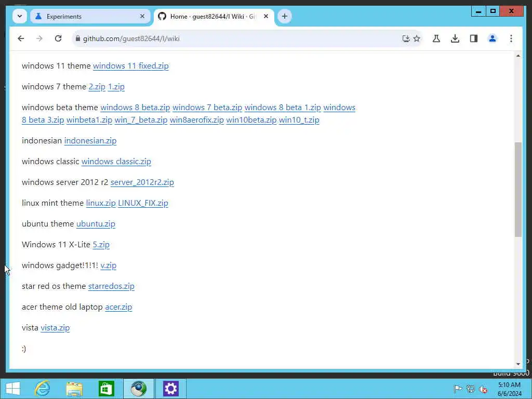Switch to the Experiments tab
Screen dimensions: 532x399
pos(90,16)
